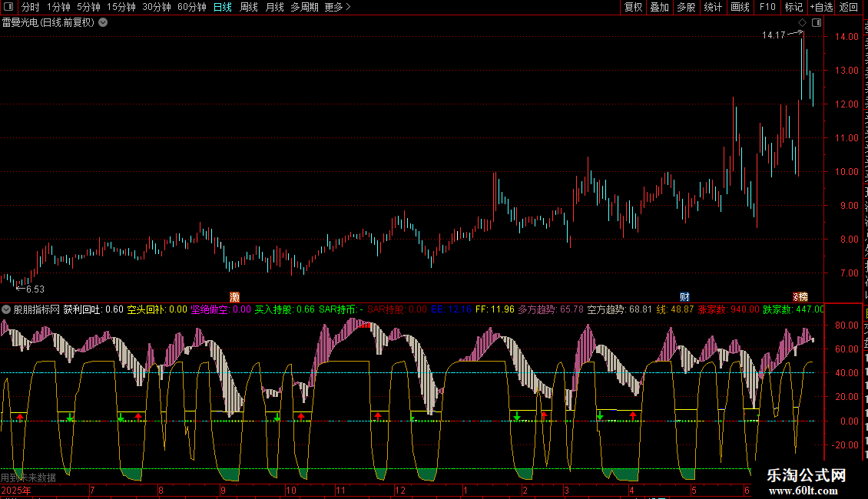Activate the 画线 drawing tool
Screen dimensions: 868x499
coord(740,7)
